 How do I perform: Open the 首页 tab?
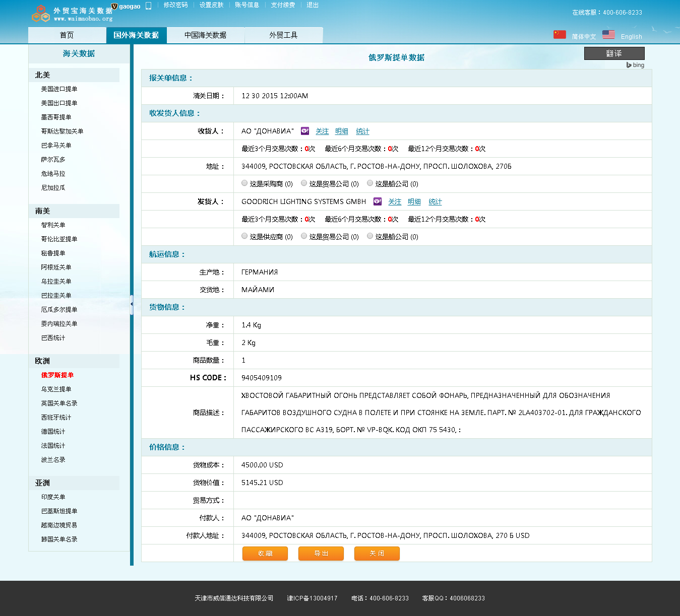click(67, 35)
